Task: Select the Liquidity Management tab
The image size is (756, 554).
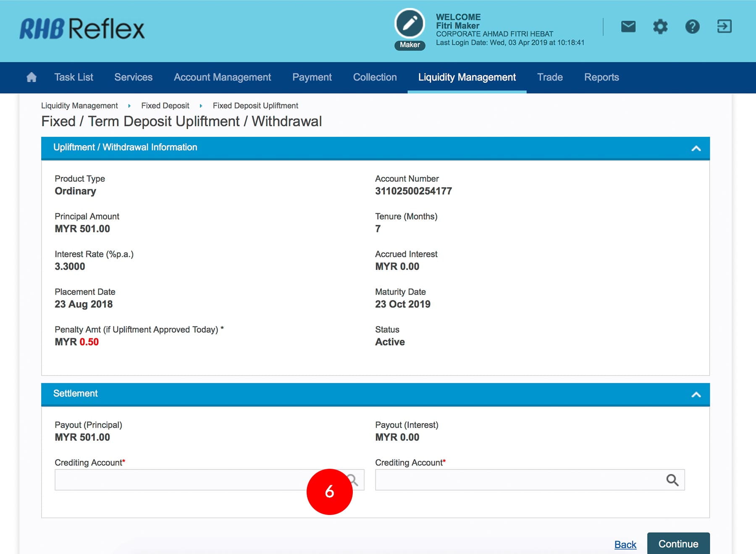Action: (x=467, y=77)
